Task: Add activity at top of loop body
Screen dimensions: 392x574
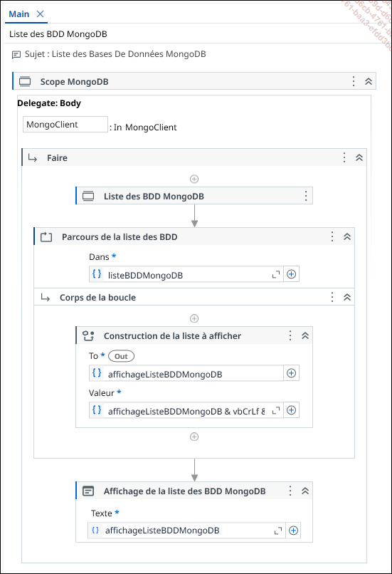Action: 194,318
